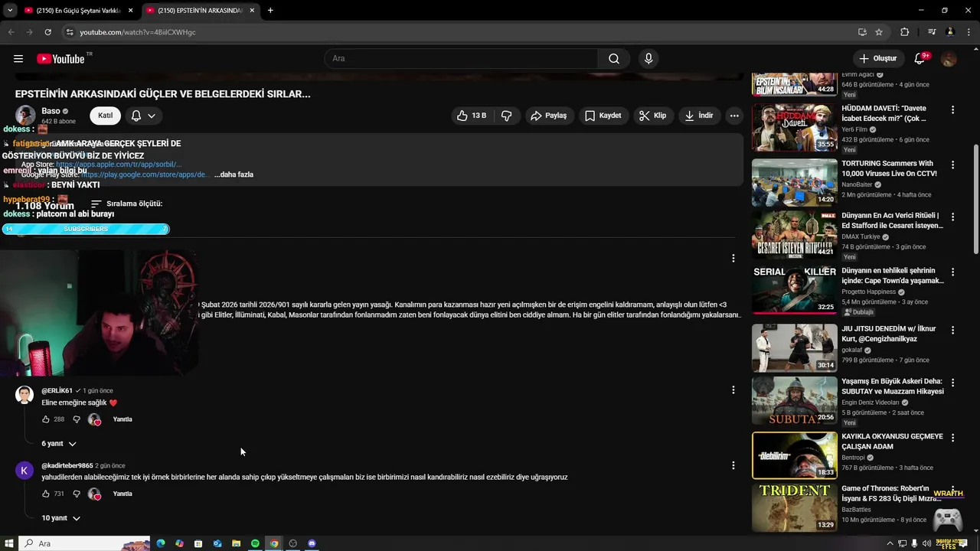This screenshot has height=551, width=980.
Task: Open a new browser tab
Action: pos(270,11)
